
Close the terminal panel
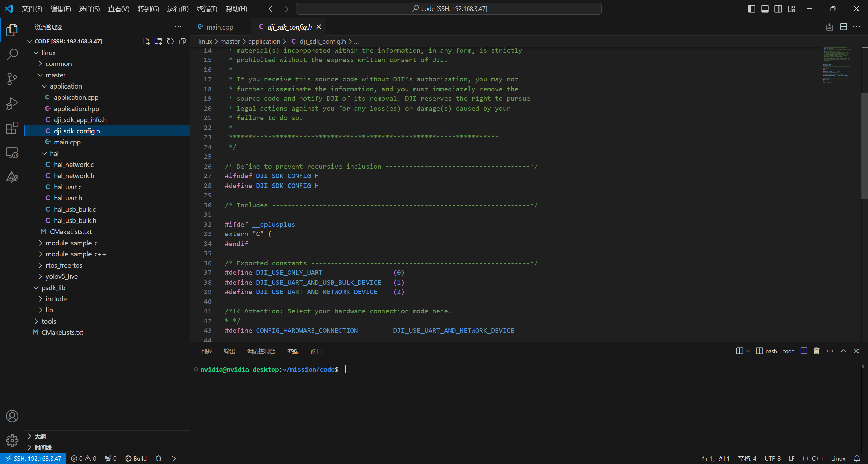[x=856, y=351]
